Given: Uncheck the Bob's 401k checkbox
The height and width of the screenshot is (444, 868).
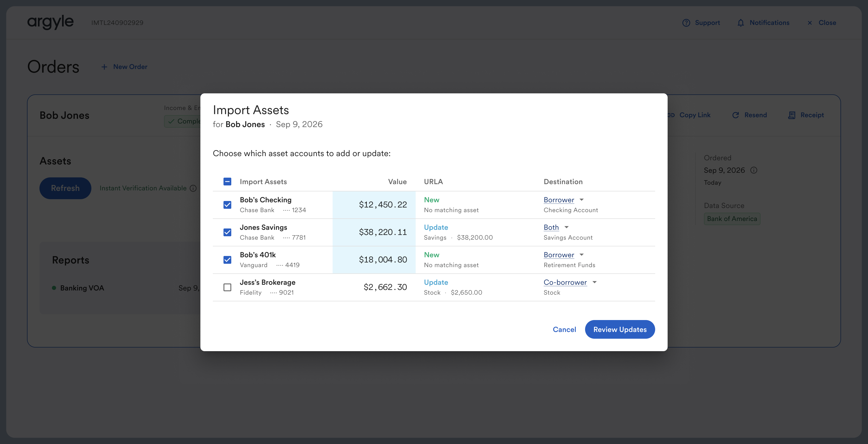Looking at the screenshot, I should coord(227,260).
